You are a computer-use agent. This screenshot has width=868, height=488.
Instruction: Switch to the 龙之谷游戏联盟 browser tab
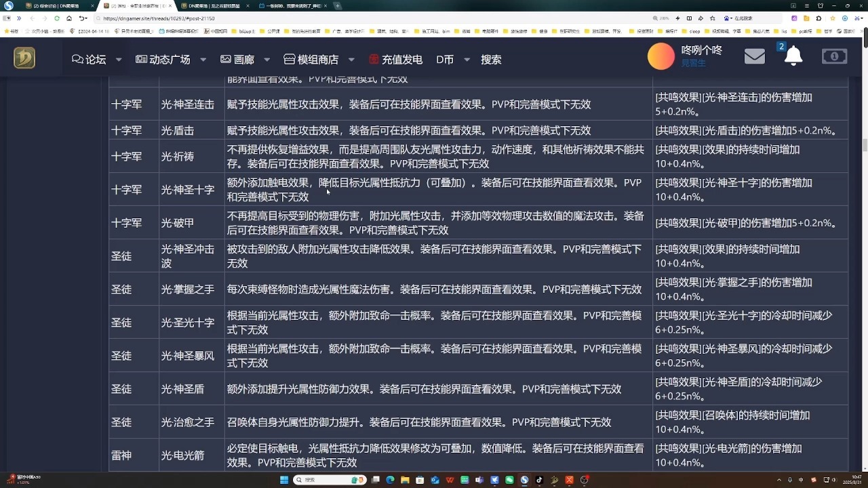[x=215, y=5]
